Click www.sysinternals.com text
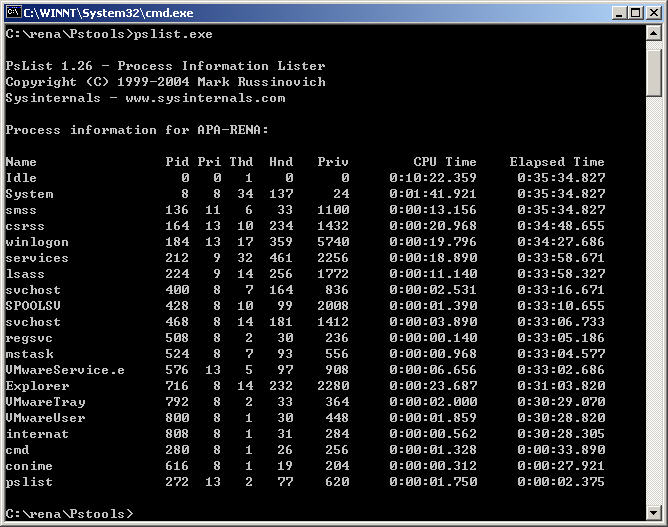668x527 pixels. pyautogui.click(x=205, y=98)
